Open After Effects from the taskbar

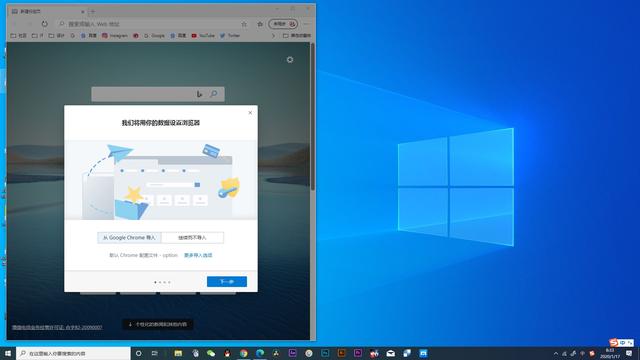(x=293, y=353)
